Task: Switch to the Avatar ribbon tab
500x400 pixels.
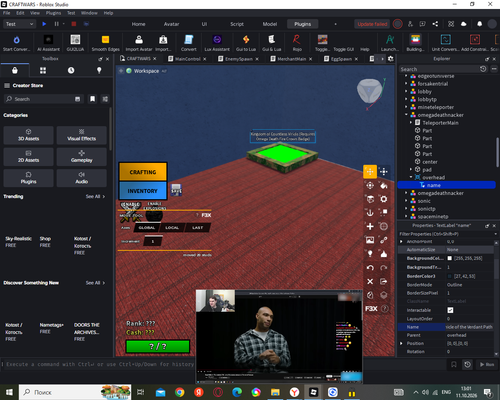Action: pos(171,24)
